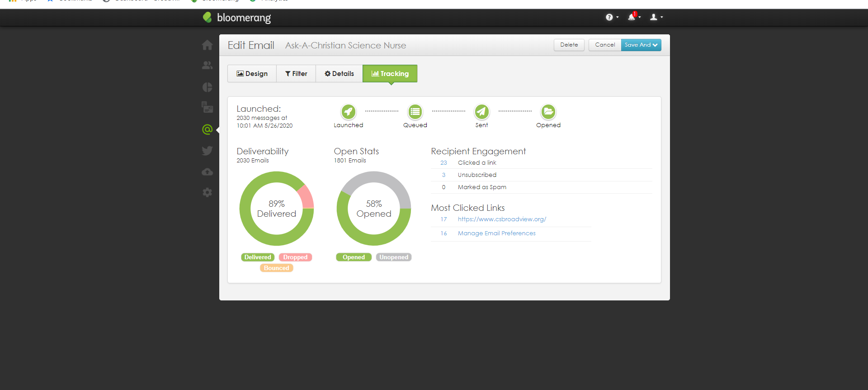Open the Letters/mailings sidebar icon
Viewport: 868px width, 390px height.
pyautogui.click(x=207, y=107)
